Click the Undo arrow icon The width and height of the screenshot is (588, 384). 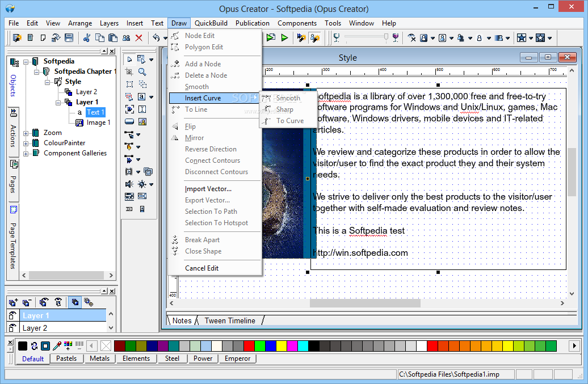(x=156, y=37)
